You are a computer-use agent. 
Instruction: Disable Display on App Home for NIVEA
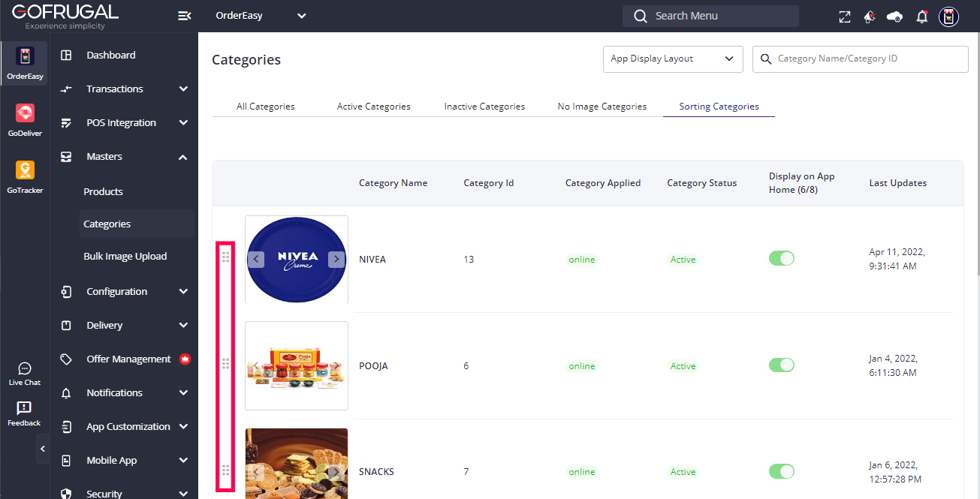tap(781, 258)
